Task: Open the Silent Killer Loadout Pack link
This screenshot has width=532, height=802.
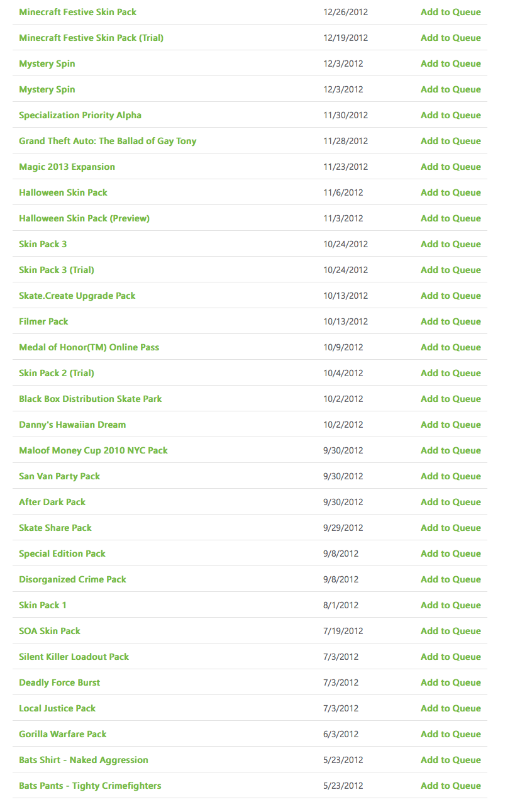Action: (74, 657)
